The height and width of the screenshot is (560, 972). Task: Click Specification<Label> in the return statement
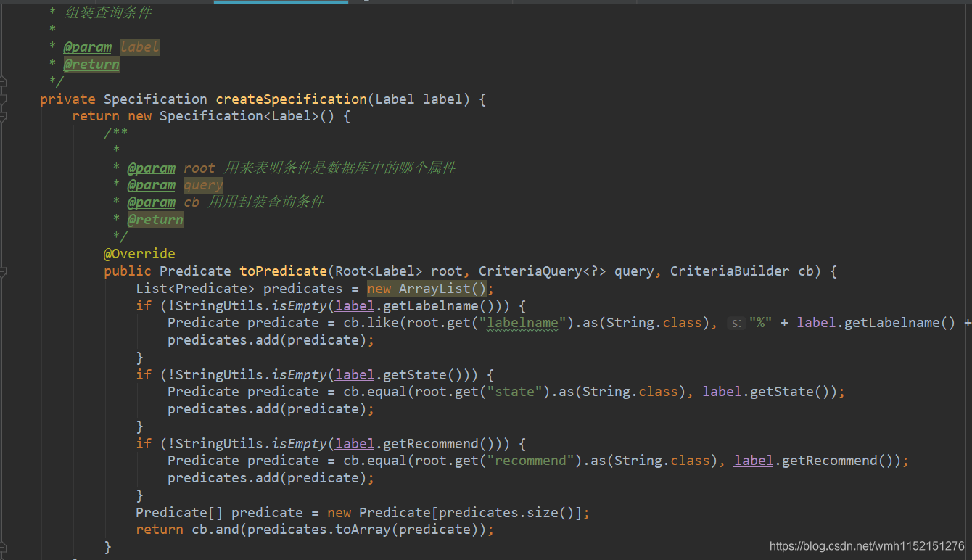[x=239, y=116]
